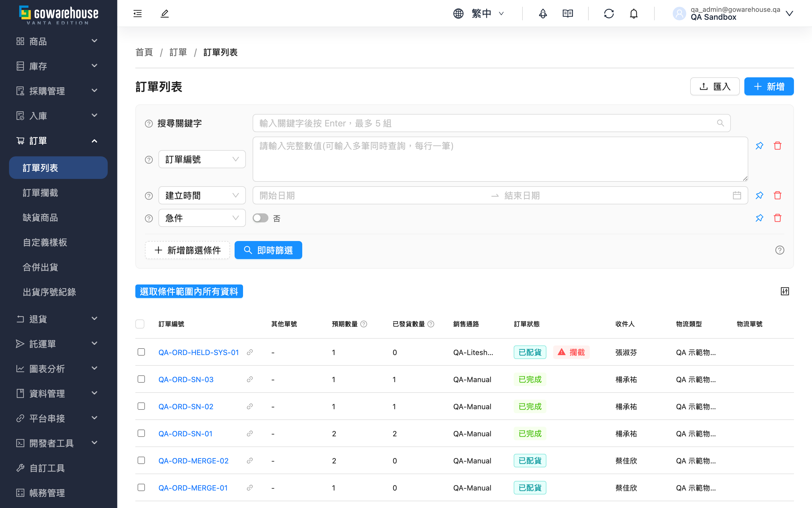The height and width of the screenshot is (508, 812).
Task: Click 選取條件範圍內所有資料
Action: 189,291
